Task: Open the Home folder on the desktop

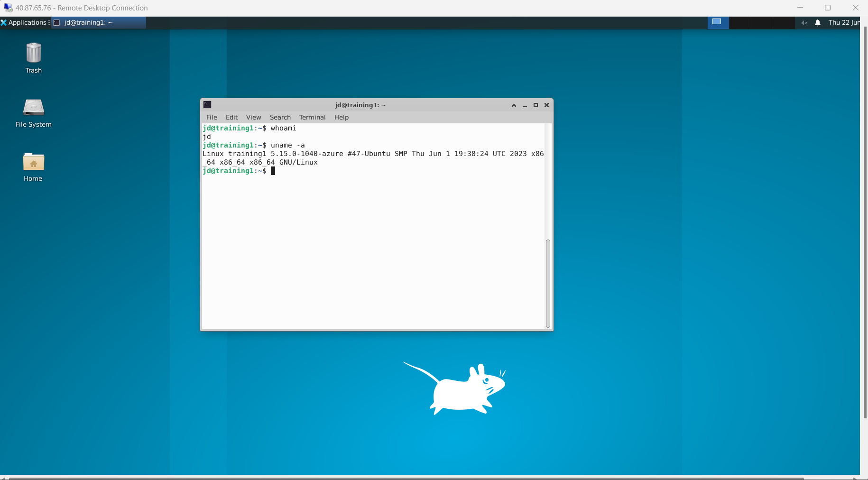Action: click(x=33, y=162)
